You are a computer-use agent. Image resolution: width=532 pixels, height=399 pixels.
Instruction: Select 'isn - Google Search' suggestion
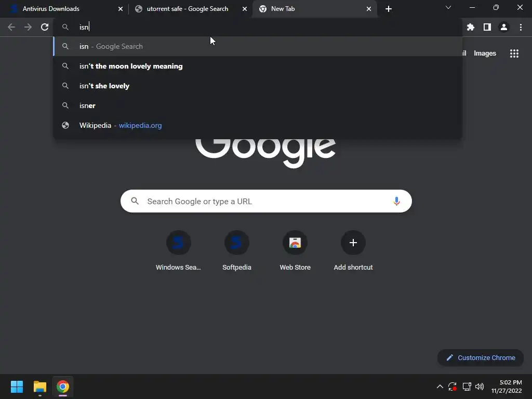[x=258, y=46]
